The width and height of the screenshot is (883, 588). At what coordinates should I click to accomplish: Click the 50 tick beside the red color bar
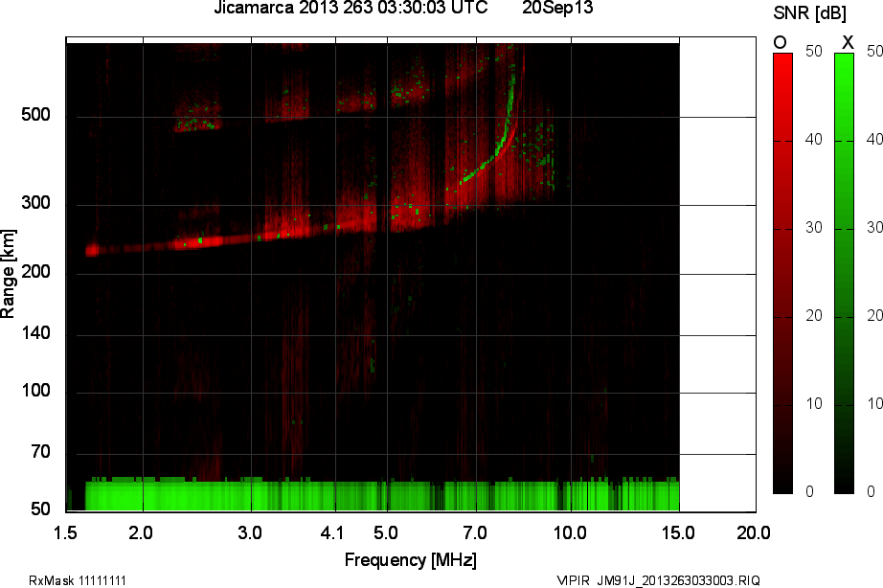click(x=814, y=52)
